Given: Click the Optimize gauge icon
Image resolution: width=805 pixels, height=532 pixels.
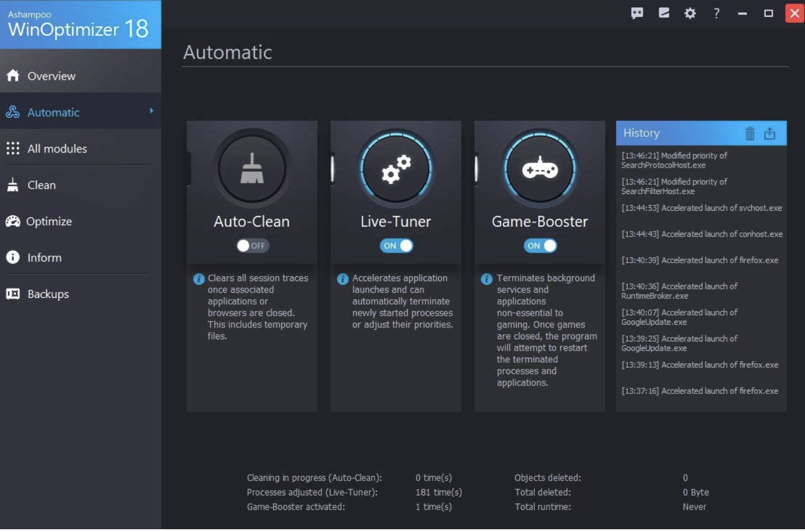Looking at the screenshot, I should tap(13, 221).
